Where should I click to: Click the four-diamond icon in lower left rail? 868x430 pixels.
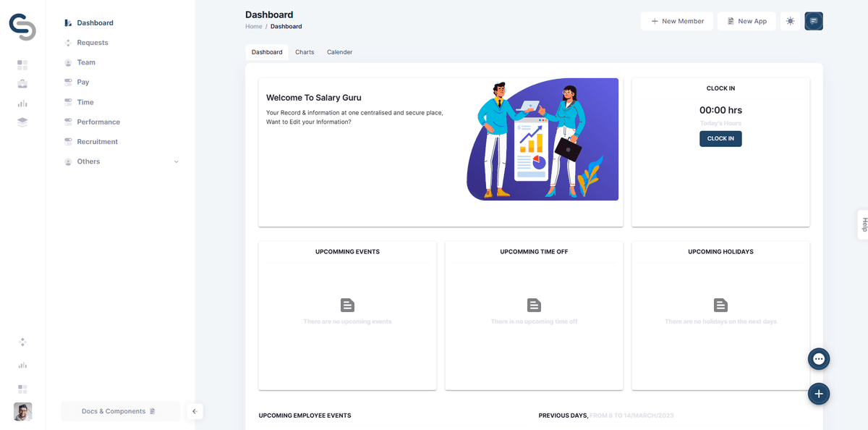click(x=22, y=342)
